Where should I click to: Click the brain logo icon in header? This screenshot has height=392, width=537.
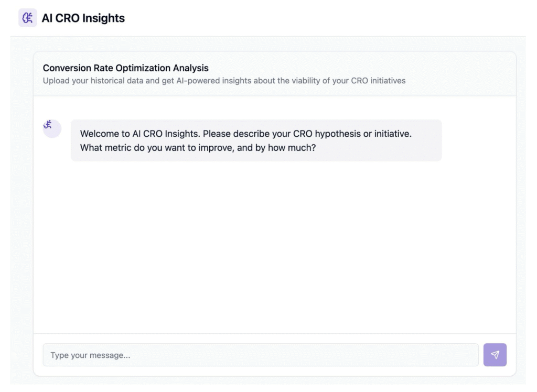[x=27, y=18]
